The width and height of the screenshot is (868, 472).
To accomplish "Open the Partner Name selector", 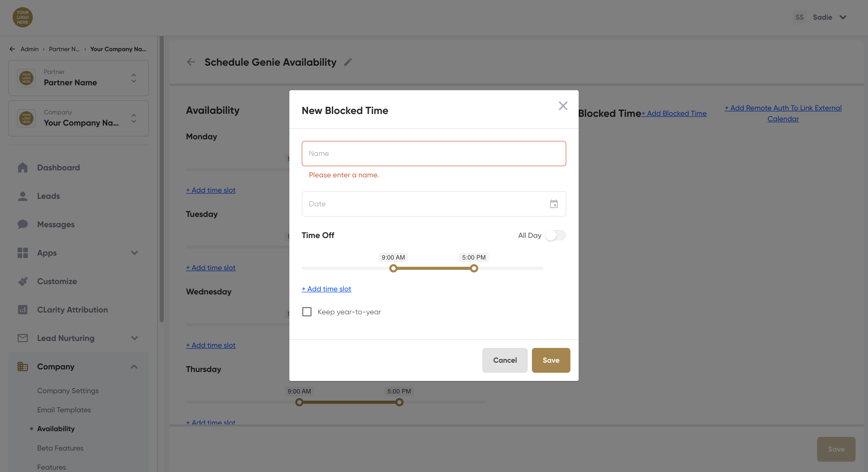I will click(x=78, y=78).
